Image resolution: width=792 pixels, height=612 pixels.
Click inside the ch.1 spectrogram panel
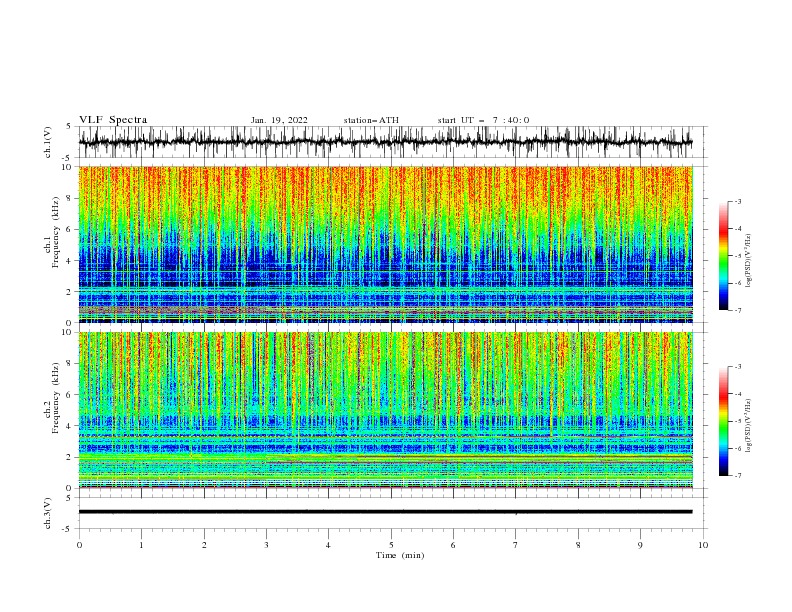(385, 244)
